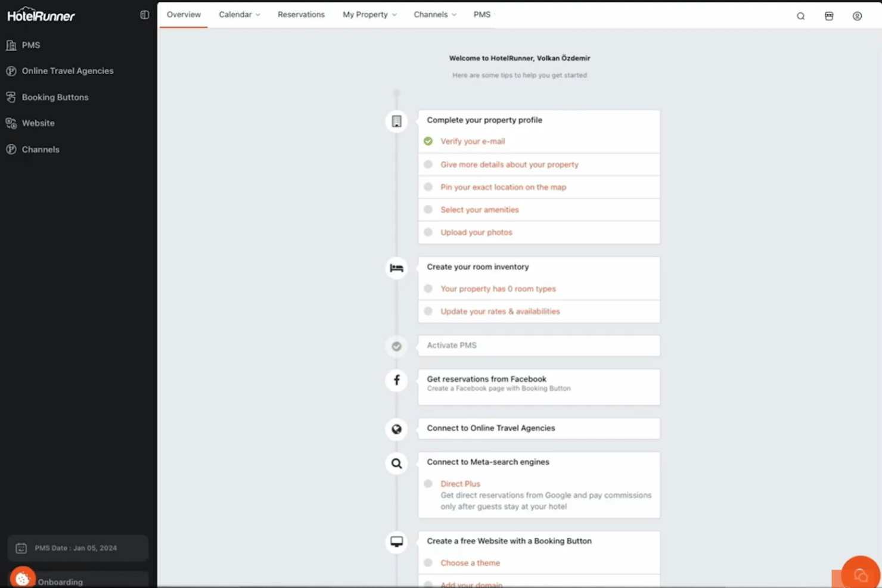Click the globe icon for travel agencies
The image size is (882, 588).
tap(396, 429)
